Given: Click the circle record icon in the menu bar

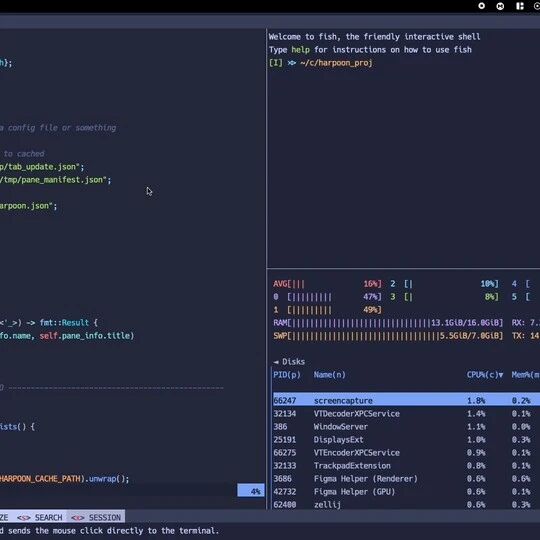Looking at the screenshot, I should pyautogui.click(x=481, y=6).
